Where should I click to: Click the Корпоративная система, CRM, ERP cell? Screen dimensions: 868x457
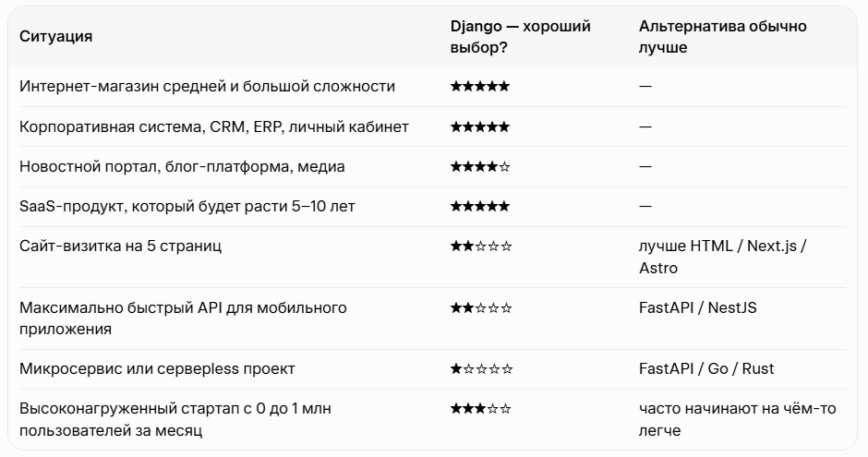[213, 126]
